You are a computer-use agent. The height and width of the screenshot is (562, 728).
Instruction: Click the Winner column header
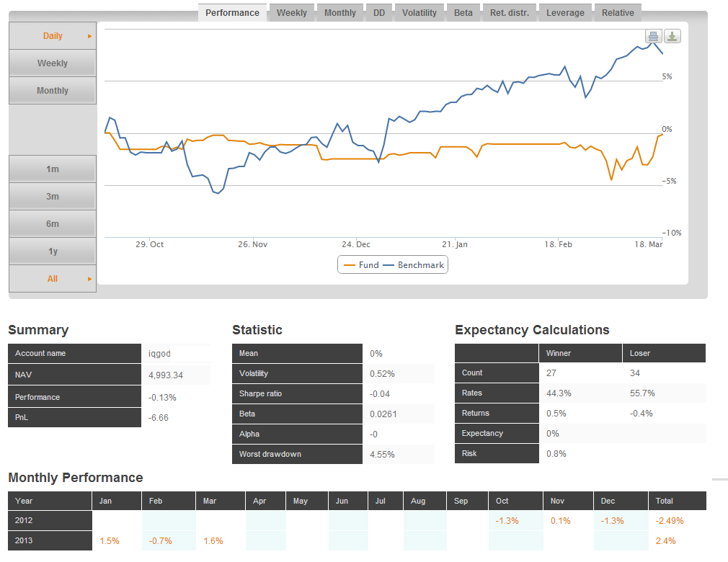580,353
